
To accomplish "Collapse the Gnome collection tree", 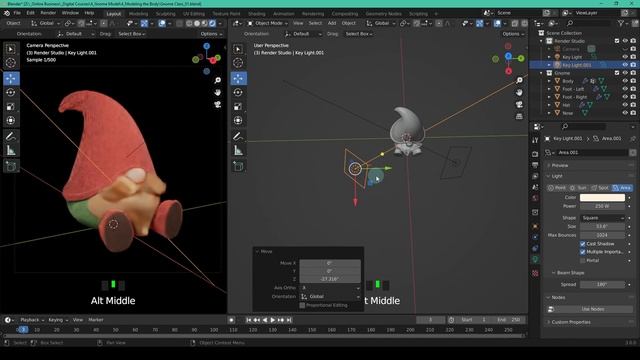I will [x=542, y=73].
